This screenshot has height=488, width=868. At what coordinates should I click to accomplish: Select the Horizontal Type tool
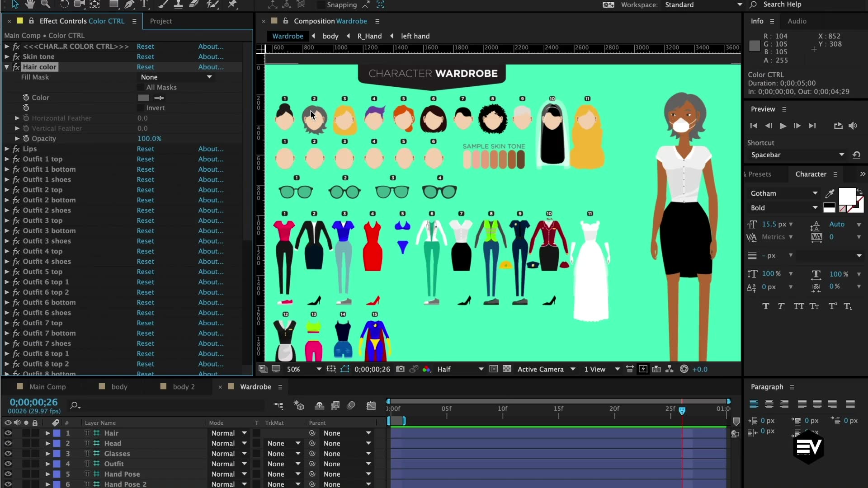pos(145,4)
